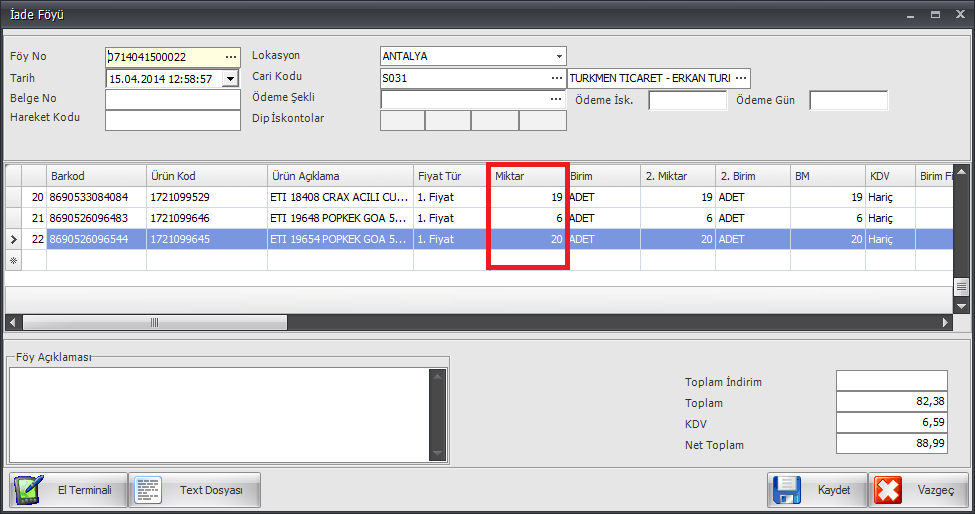Click the Kaydet floppy disk icon
975x514 pixels.
point(787,490)
